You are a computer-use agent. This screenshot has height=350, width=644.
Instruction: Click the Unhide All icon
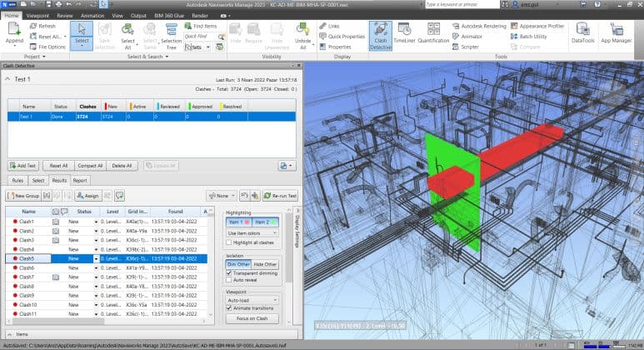302,29
